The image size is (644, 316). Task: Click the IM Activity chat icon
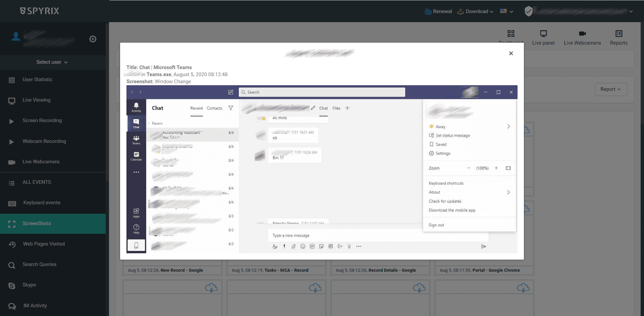(12, 306)
